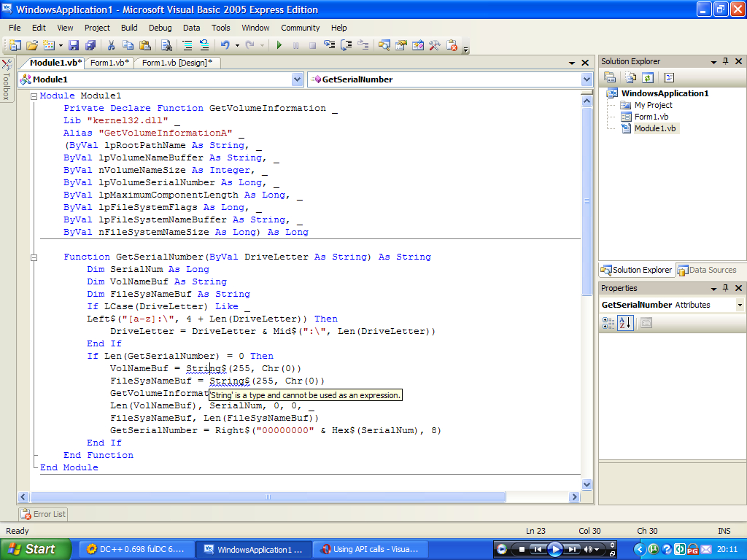The width and height of the screenshot is (747, 560).
Task: Click the Copy toolbar icon
Action: tap(128, 45)
